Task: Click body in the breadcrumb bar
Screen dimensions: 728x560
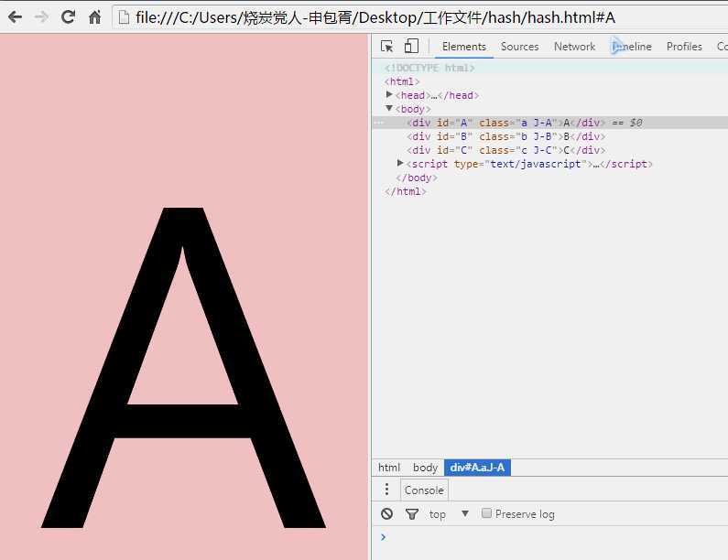Action: (x=425, y=468)
